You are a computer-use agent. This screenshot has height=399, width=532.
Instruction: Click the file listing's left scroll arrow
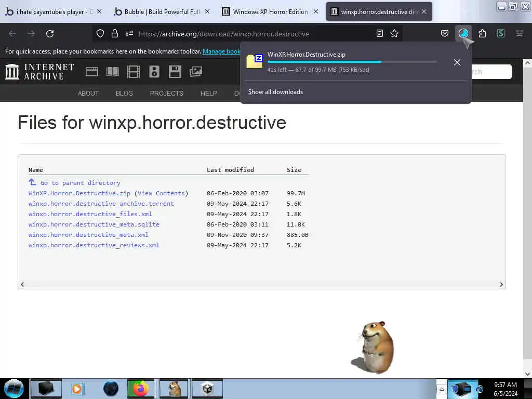pyautogui.click(x=22, y=284)
